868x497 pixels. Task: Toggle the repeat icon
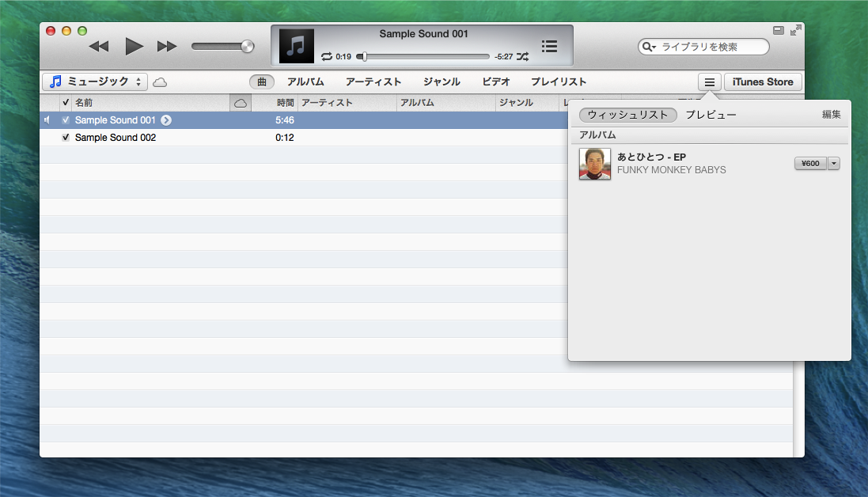point(327,56)
